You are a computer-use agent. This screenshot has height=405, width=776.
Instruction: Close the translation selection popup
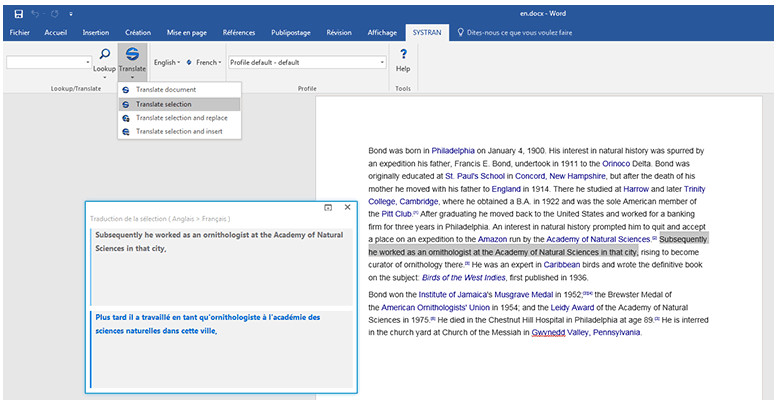[347, 207]
